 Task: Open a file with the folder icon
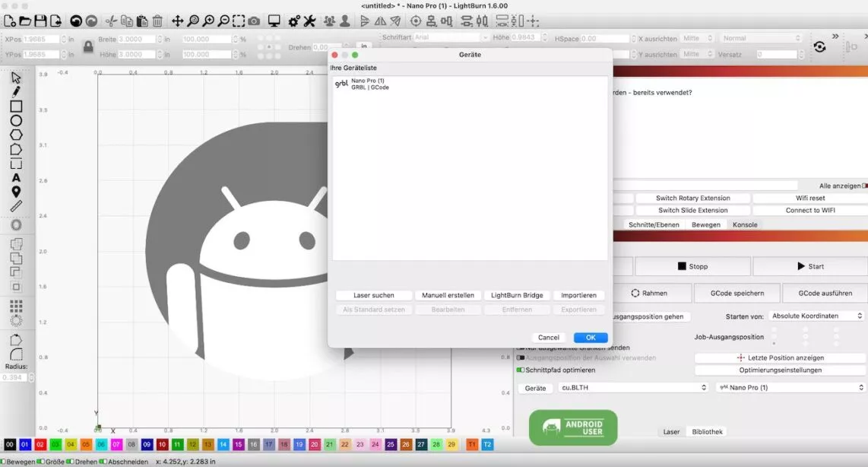[x=25, y=21]
